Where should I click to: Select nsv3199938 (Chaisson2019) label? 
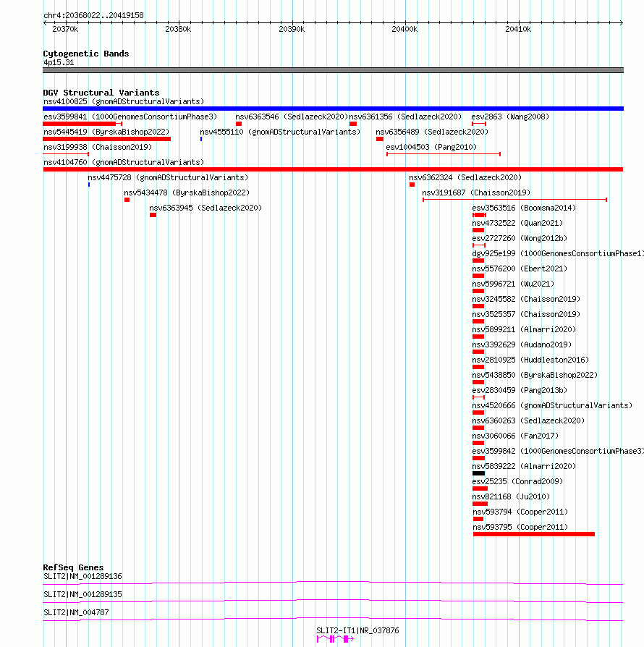tap(98, 148)
